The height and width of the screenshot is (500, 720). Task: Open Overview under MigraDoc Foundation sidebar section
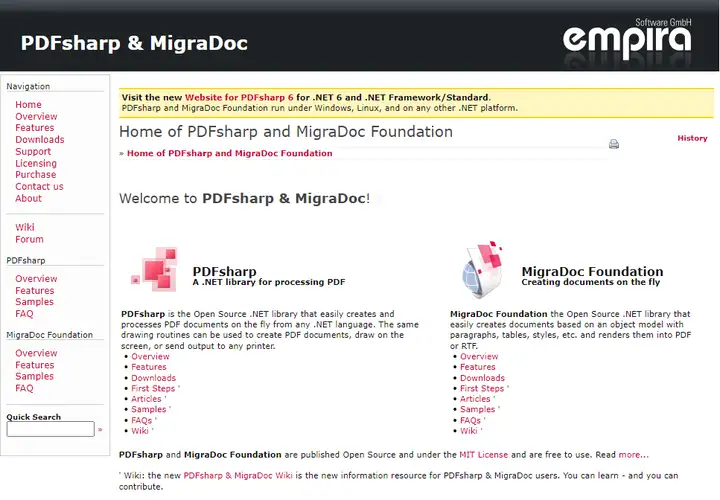tap(36, 353)
